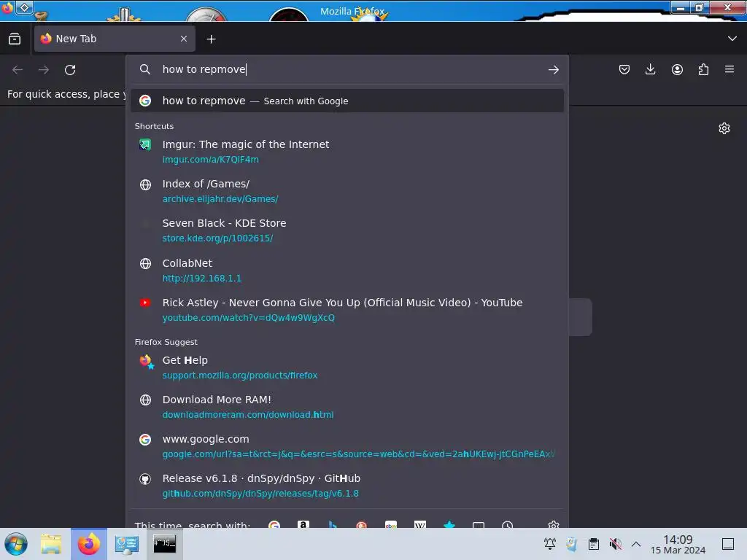Viewport: 747px width, 560px height.
Task: Open the Download More RAM! suggestion
Action: coord(347,407)
